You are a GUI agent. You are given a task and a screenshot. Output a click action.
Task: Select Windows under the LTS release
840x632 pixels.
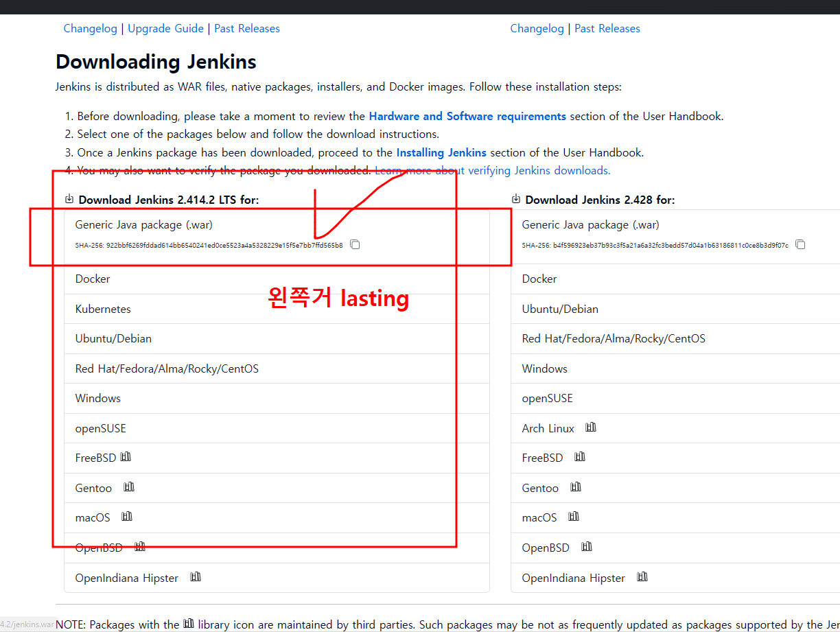coord(277,398)
